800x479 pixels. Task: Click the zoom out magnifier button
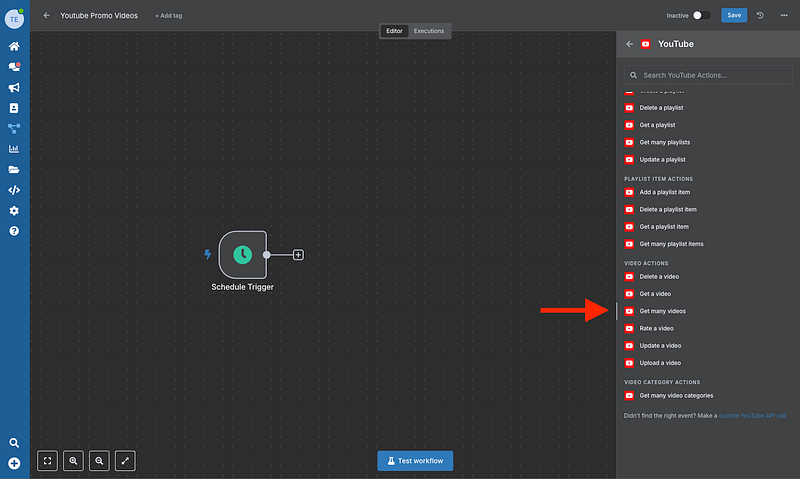coord(99,461)
